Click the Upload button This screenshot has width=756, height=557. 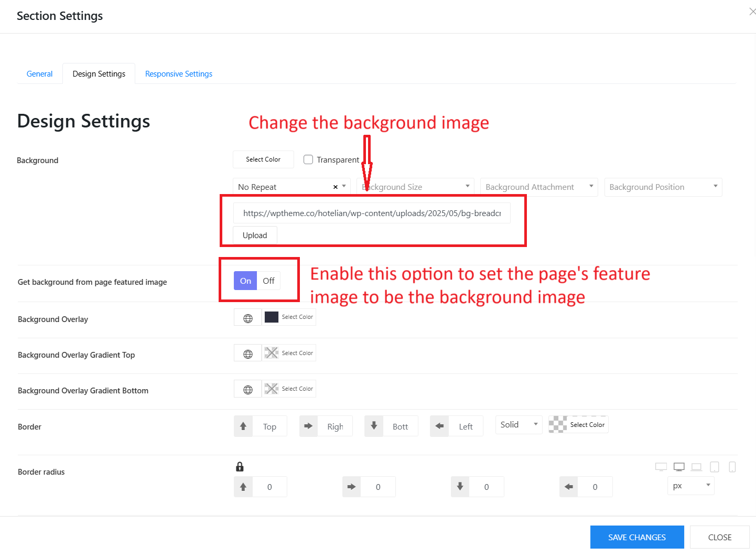click(255, 235)
